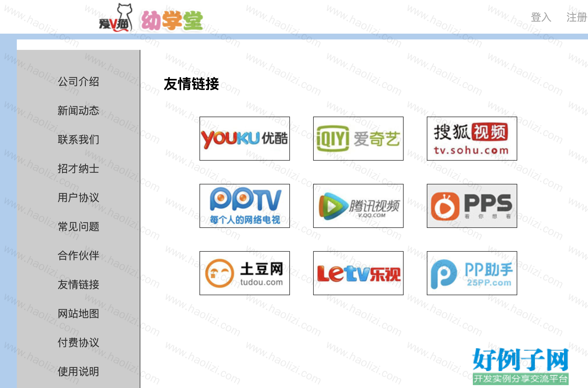Open the Tencent Video 腾讯视频 logo
Image resolution: width=588 pixels, height=388 pixels.
(358, 206)
